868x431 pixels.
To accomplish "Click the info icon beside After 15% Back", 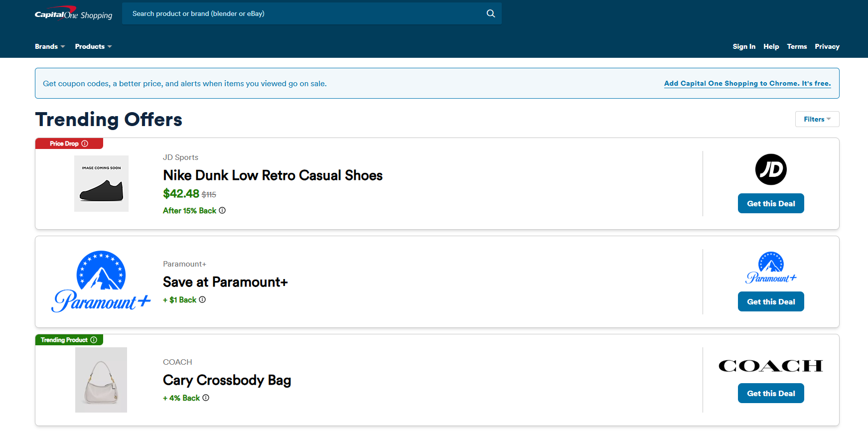I will (x=222, y=210).
